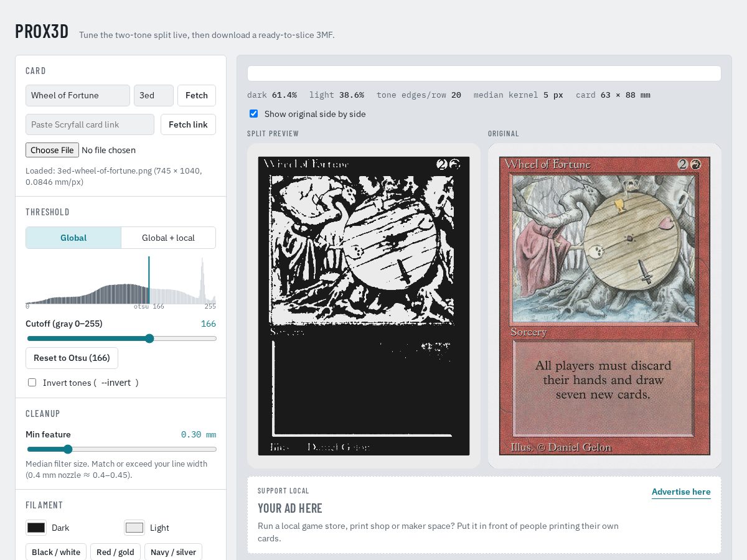
Task: Click Reset to Otsu (166)
Action: [72, 358]
